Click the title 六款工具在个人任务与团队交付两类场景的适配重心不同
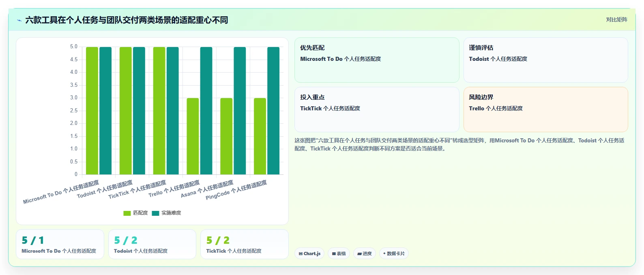 [x=127, y=20]
